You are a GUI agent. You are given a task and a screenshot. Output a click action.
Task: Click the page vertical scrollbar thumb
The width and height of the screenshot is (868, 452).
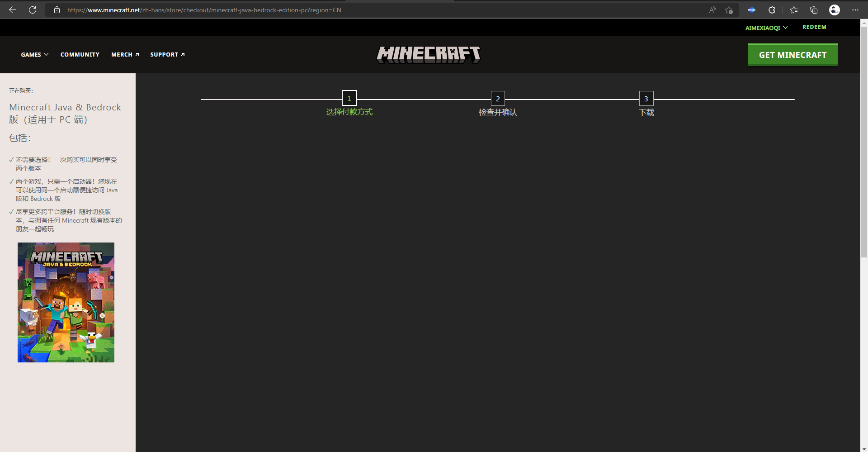864,142
